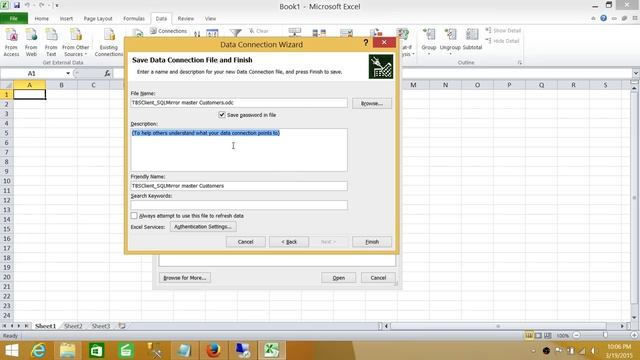This screenshot has width=640, height=360.
Task: Click the Select All corner button
Action: [7, 85]
